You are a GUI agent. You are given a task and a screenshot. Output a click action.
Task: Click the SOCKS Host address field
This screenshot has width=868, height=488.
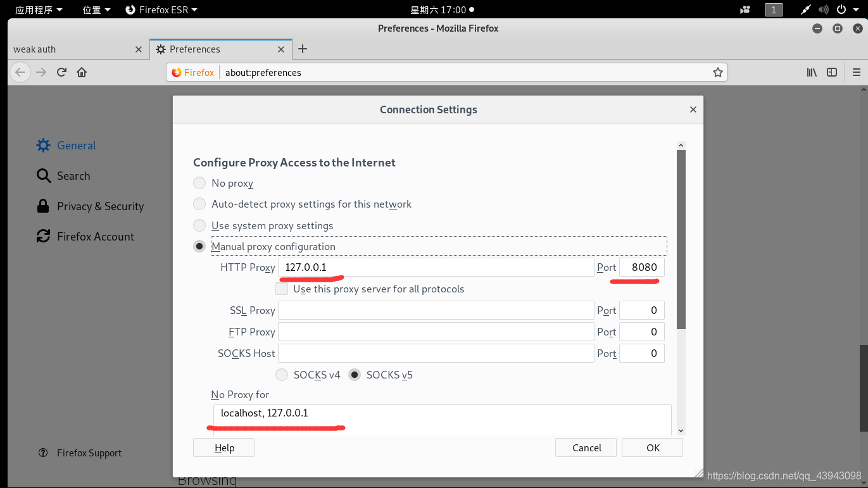436,353
